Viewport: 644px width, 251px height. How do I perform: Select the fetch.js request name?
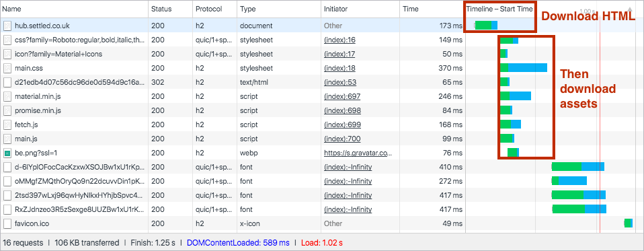[26, 124]
